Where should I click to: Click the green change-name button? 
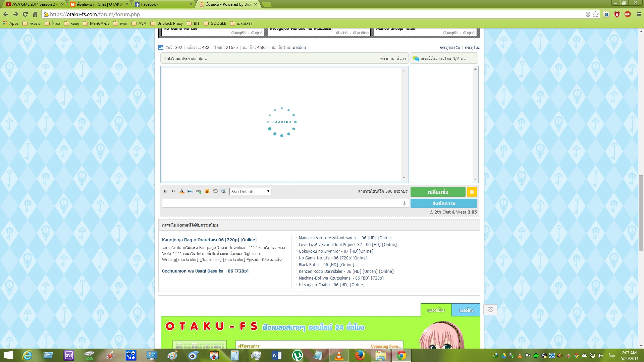point(438,192)
